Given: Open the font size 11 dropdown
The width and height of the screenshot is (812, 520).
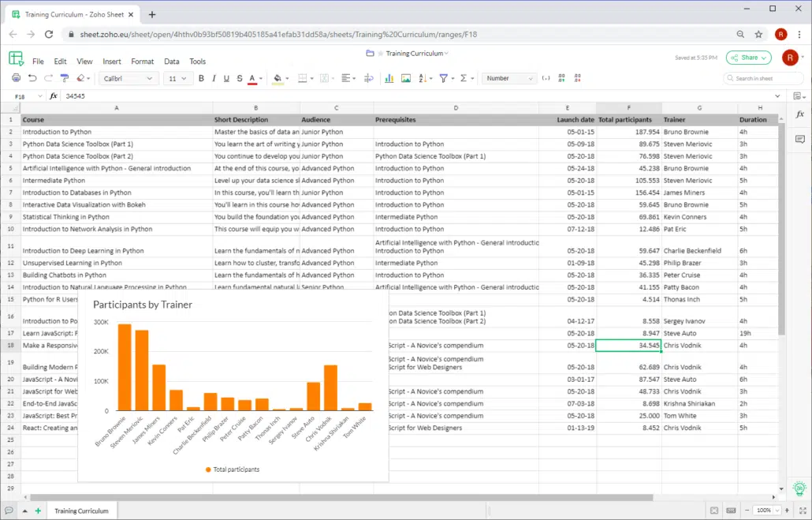Looking at the screenshot, I should click(x=178, y=78).
